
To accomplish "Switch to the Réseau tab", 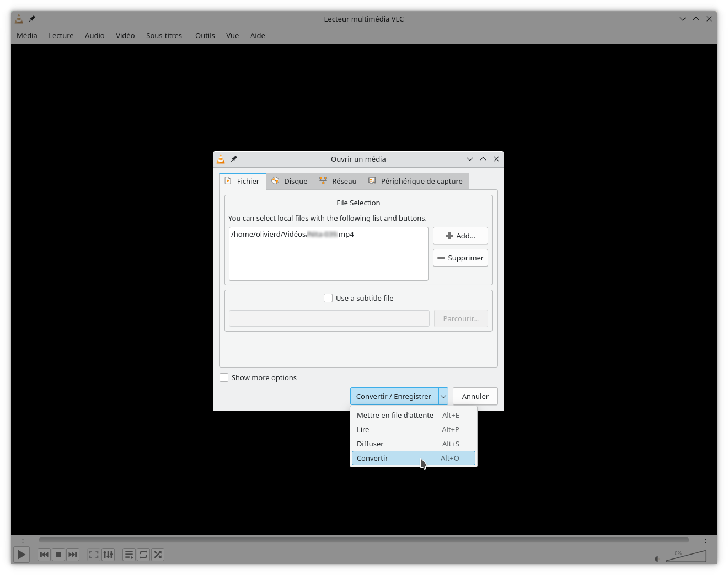I will (x=338, y=181).
